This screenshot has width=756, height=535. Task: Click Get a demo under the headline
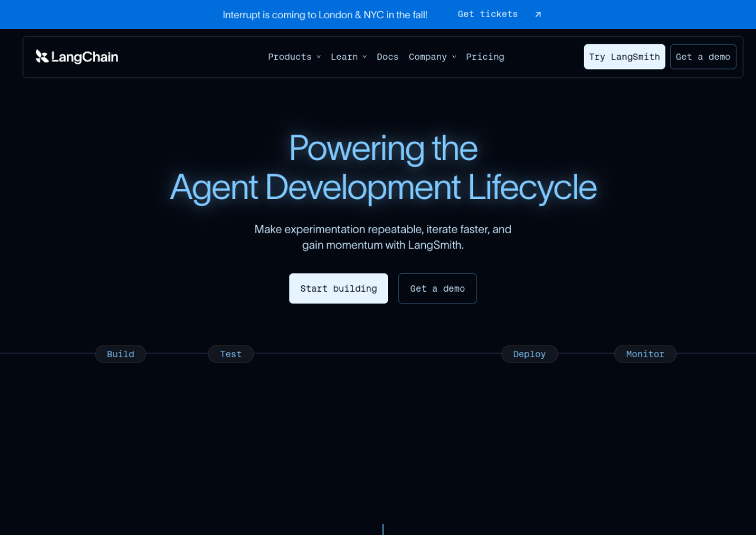[x=437, y=288]
